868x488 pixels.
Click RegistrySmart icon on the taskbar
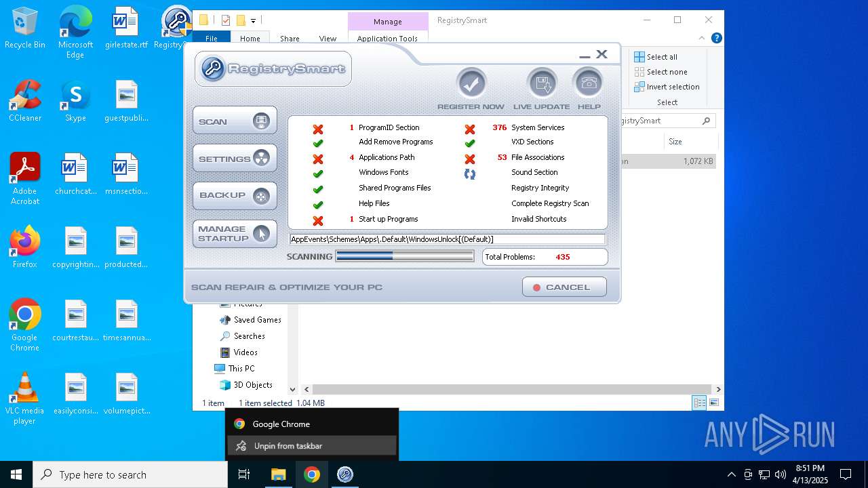point(345,474)
